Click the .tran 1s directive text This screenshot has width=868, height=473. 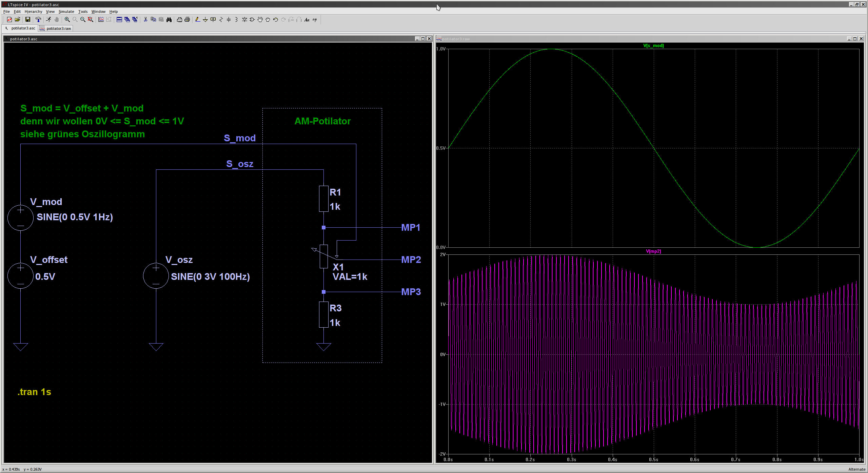34,392
